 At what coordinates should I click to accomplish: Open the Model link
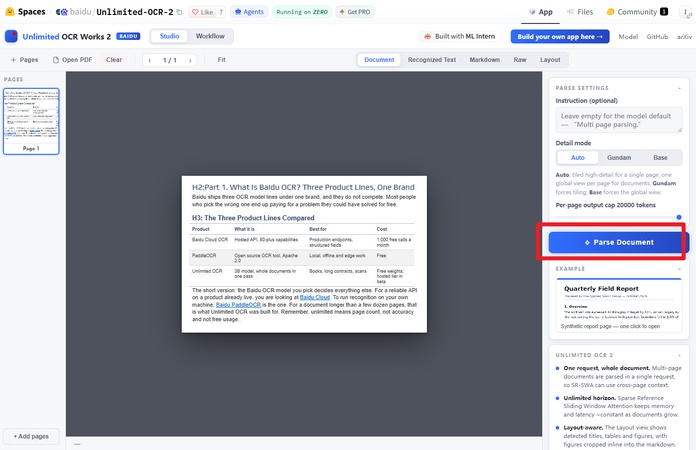(x=628, y=37)
